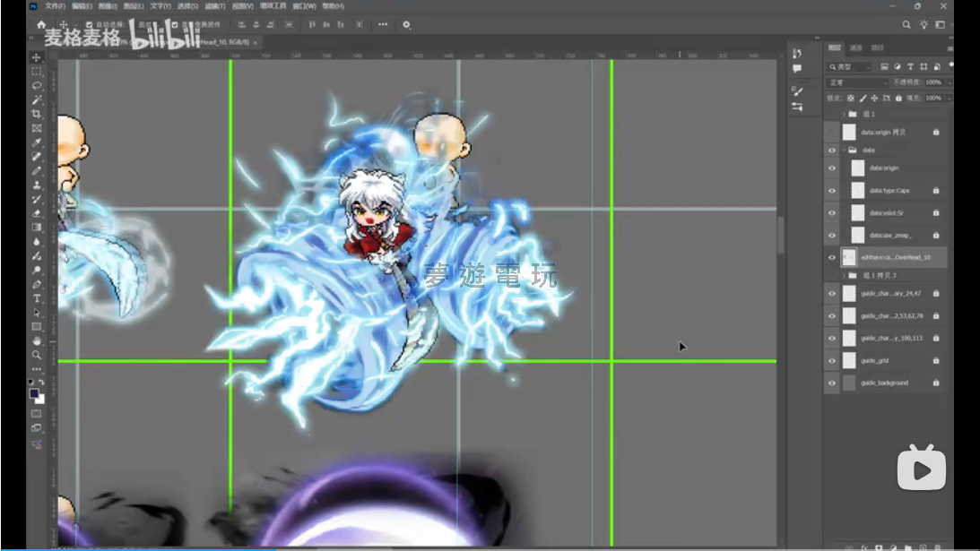
Task: Click the foreground color swatch
Action: 34,393
